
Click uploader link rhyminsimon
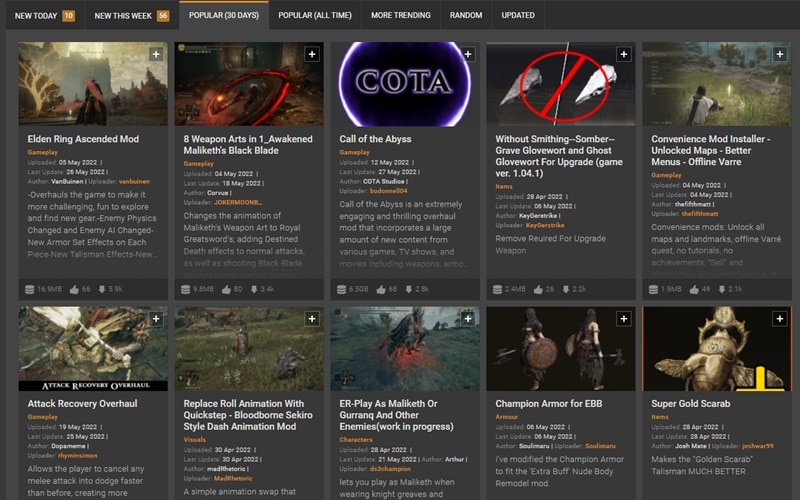pyautogui.click(x=78, y=456)
